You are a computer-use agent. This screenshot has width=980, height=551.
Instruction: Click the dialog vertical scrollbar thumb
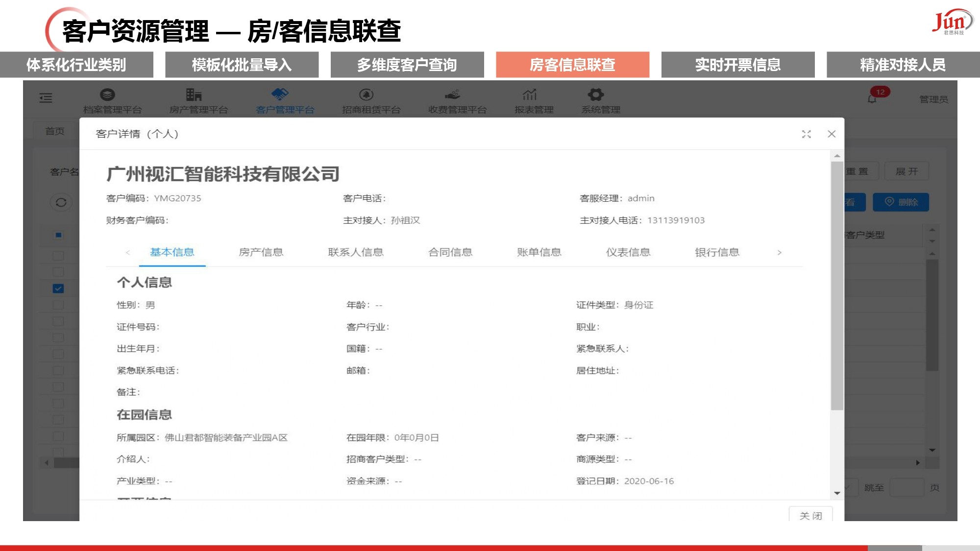(x=837, y=287)
